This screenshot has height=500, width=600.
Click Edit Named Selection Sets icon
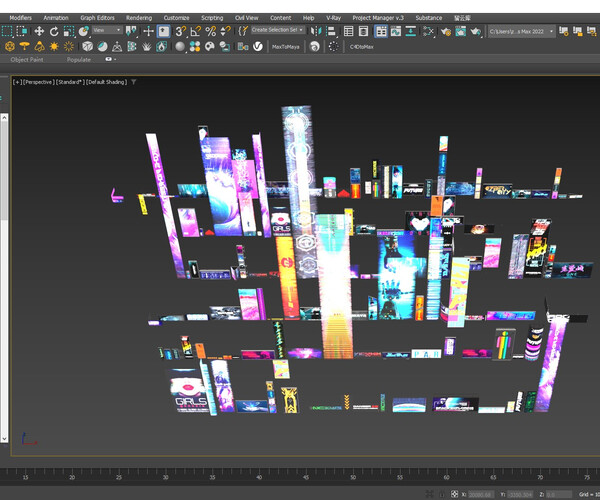point(243,31)
